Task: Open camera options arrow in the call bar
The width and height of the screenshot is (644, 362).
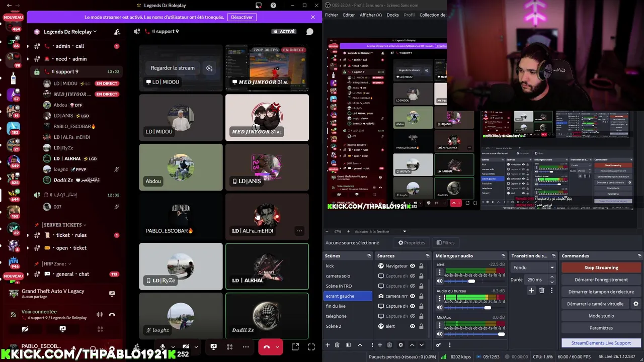Action: click(196, 347)
